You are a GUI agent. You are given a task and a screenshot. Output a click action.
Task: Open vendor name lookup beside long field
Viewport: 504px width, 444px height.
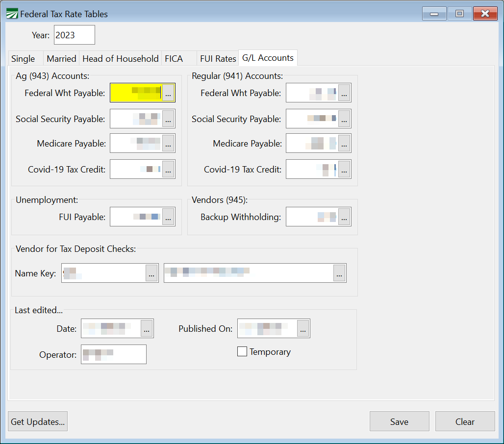339,273
